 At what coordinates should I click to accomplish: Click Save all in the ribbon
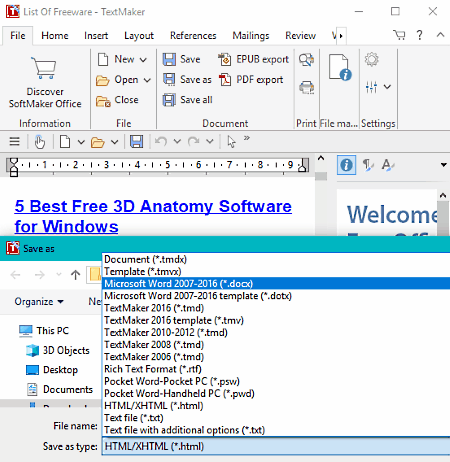tap(187, 100)
